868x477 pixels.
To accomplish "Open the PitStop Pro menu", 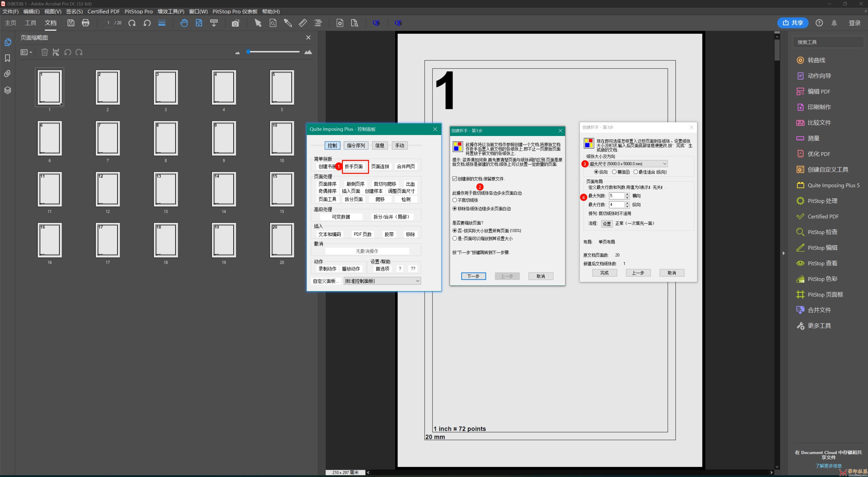I will (x=139, y=12).
